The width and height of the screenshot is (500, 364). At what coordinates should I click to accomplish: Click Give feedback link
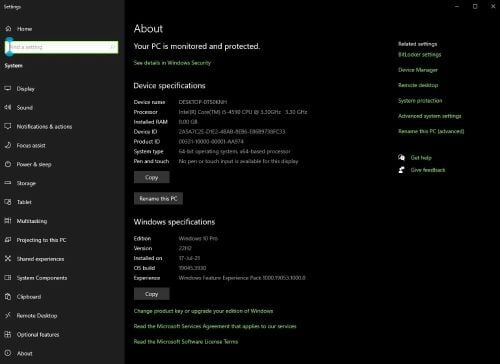click(428, 170)
